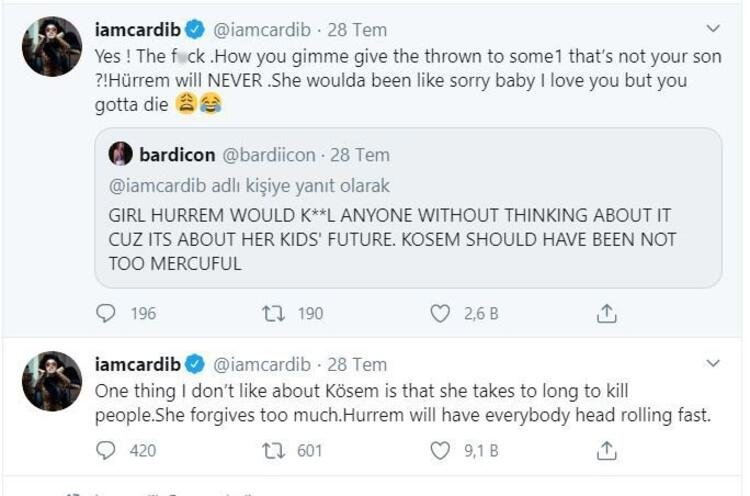Click the verified badge on first tweet

pos(196,30)
